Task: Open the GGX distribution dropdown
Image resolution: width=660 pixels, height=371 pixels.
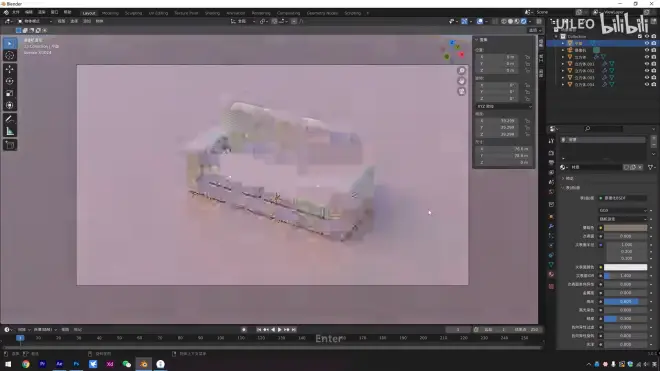Action: (x=623, y=210)
